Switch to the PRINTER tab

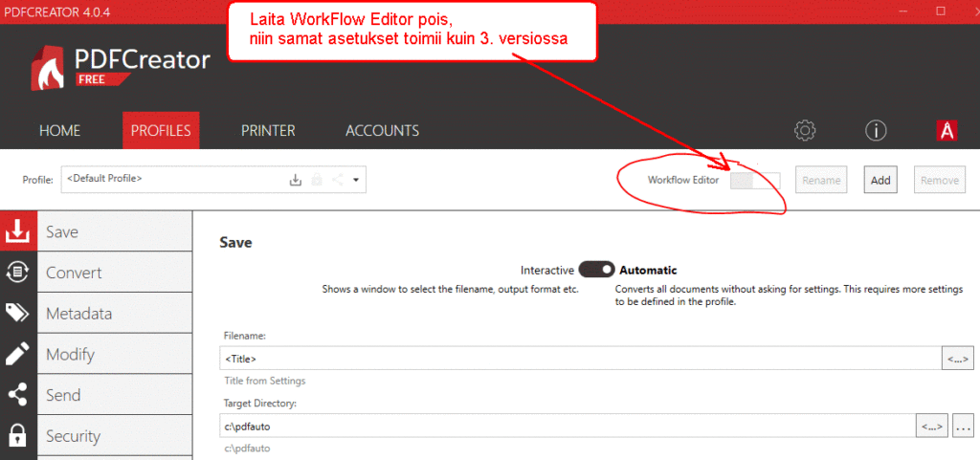tap(268, 130)
